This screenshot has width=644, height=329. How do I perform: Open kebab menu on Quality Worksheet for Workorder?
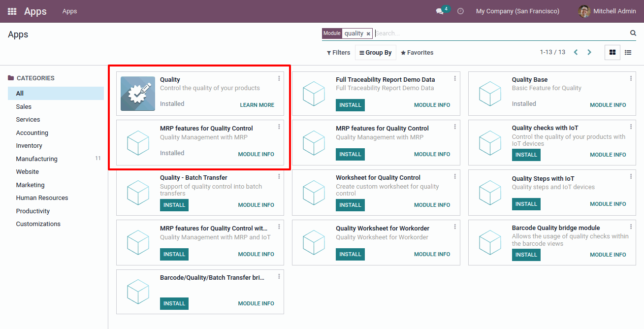pos(455,227)
